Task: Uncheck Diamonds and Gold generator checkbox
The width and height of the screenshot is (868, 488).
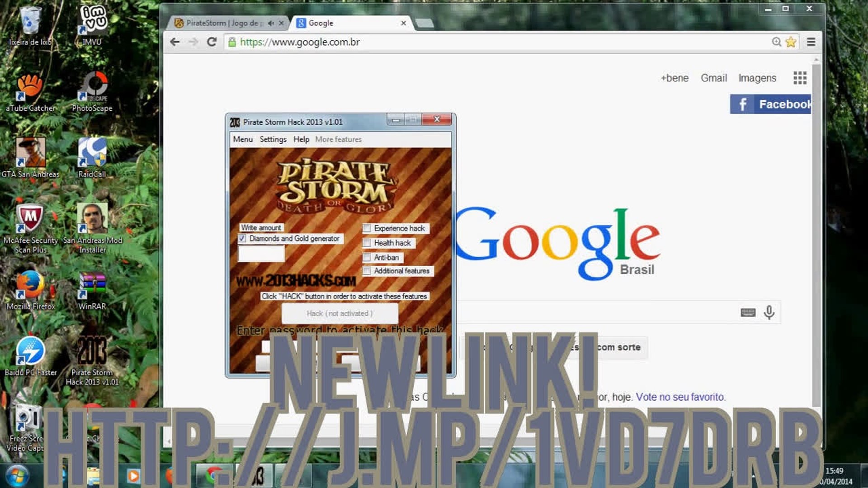Action: [242, 239]
